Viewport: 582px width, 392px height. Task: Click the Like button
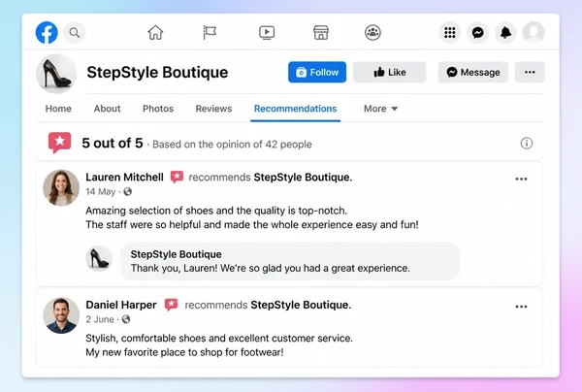[389, 72]
